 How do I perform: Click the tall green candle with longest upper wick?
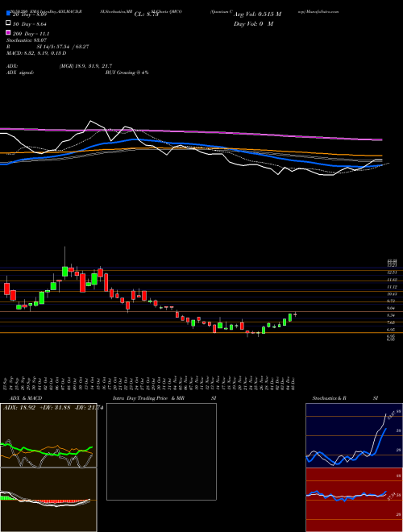tap(64, 272)
